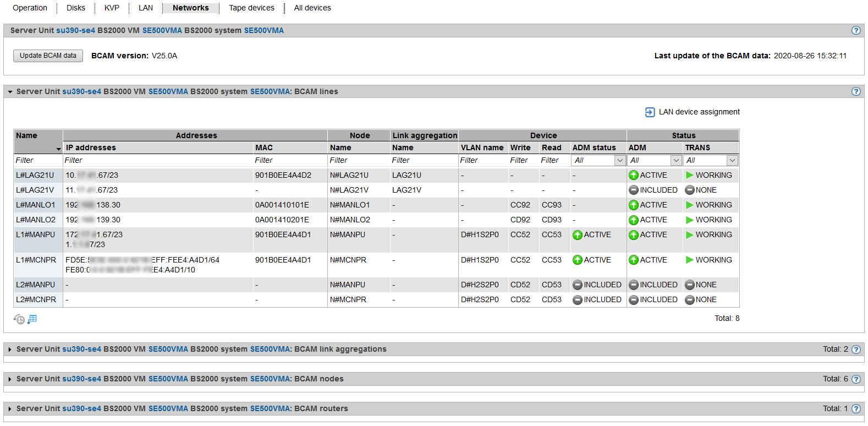Click the reset-to-default clock icon below table
The image size is (868, 426).
19,319
